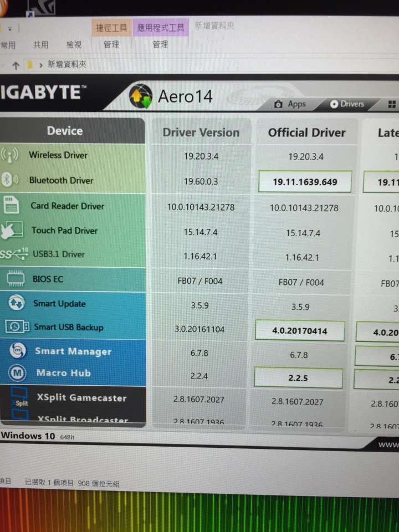399x532 pixels.
Task: Click installed Card Reader version 10.0.10143.21278
Action: click(x=201, y=207)
